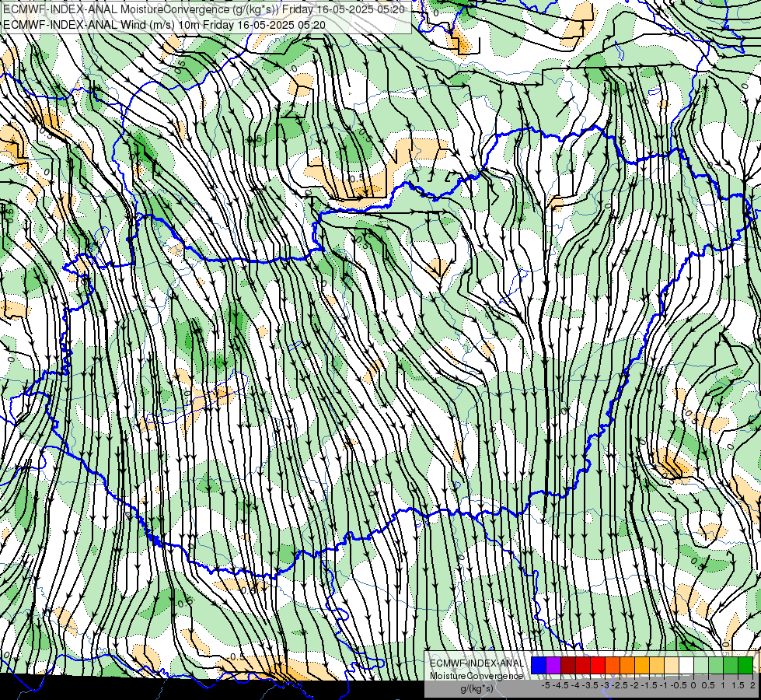This screenshot has height=700, width=761.
Task: Click the MoistureConvergence title line at top
Action: click(204, 9)
